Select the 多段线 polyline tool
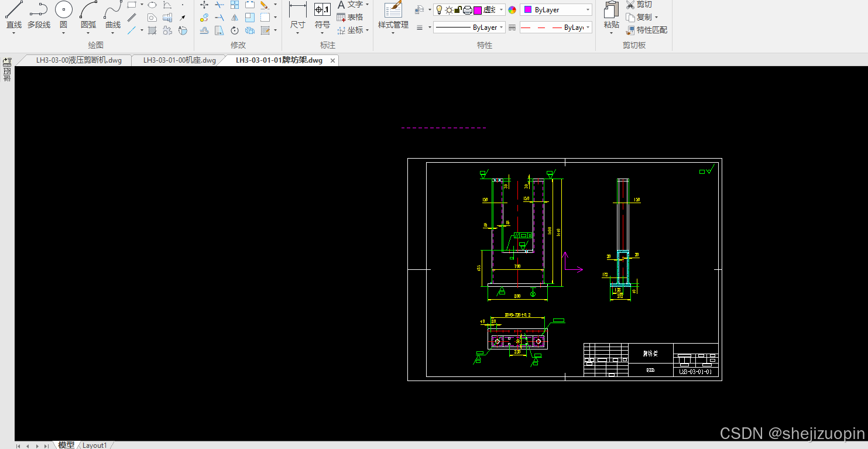 tap(39, 15)
